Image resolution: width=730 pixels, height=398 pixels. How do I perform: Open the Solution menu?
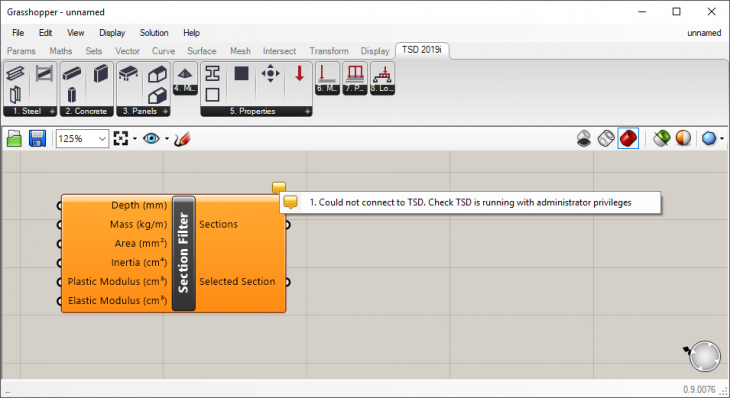click(x=154, y=33)
